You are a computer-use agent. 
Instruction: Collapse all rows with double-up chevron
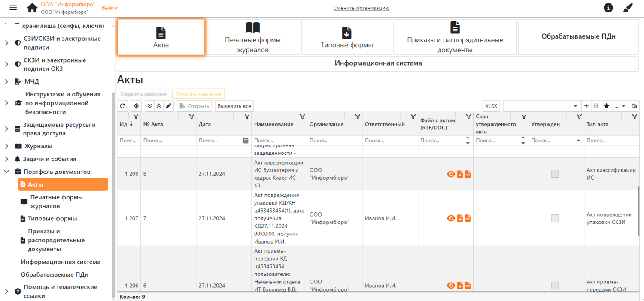point(158,106)
